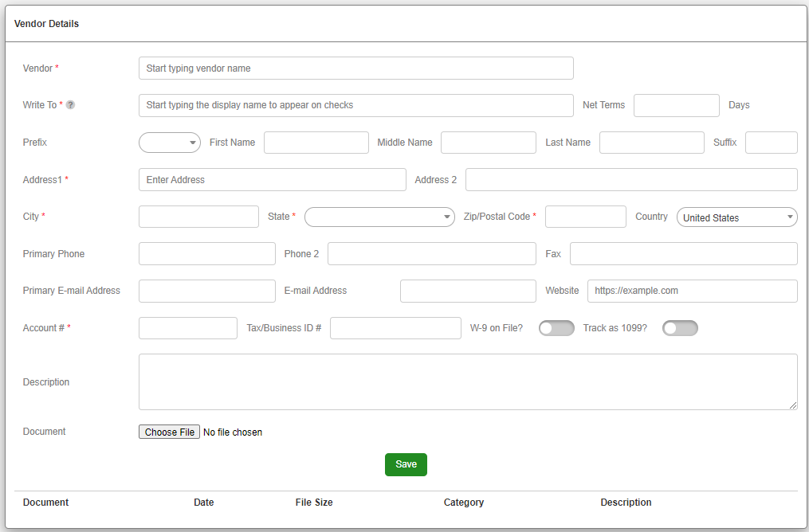
Task: Click the Date column header
Action: pyautogui.click(x=204, y=502)
